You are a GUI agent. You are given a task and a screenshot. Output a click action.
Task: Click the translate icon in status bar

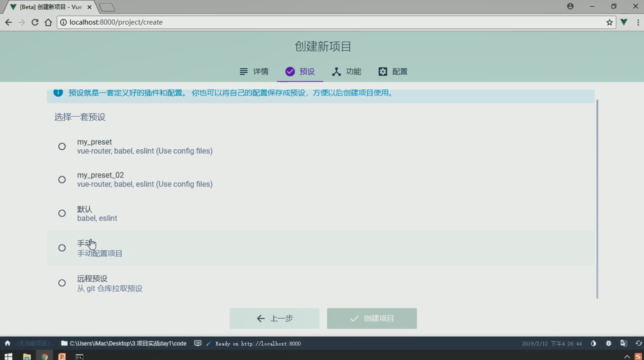tap(624, 343)
